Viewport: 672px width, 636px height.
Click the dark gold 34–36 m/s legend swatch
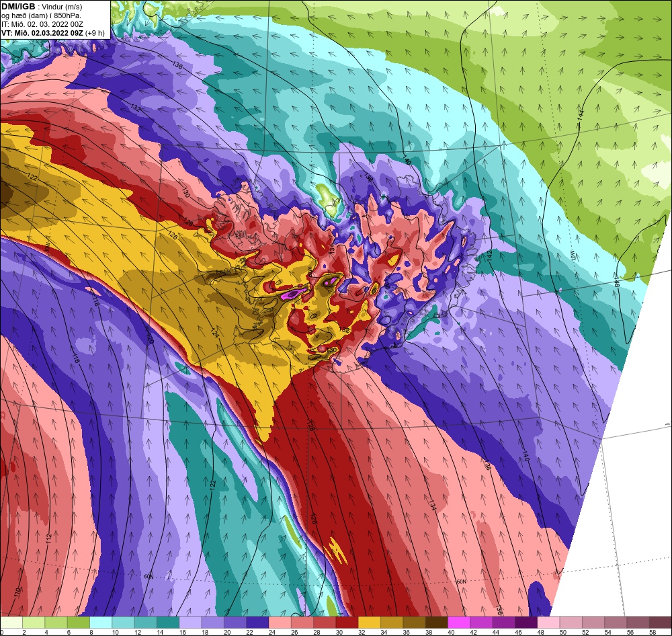(x=392, y=623)
